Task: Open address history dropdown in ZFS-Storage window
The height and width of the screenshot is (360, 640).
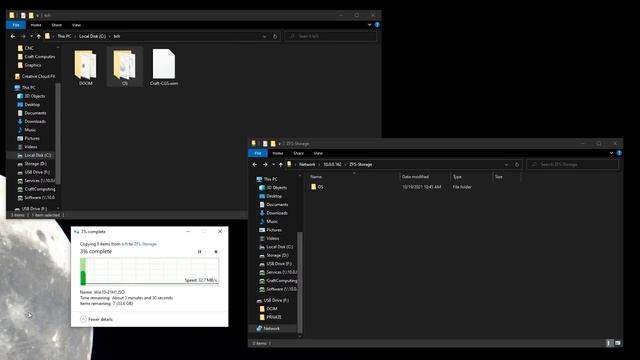Action: 507,164
